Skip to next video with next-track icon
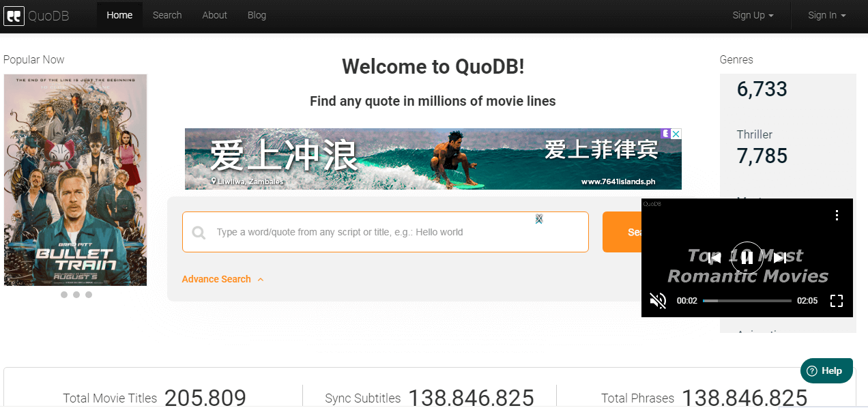The image size is (868, 410). (x=779, y=257)
